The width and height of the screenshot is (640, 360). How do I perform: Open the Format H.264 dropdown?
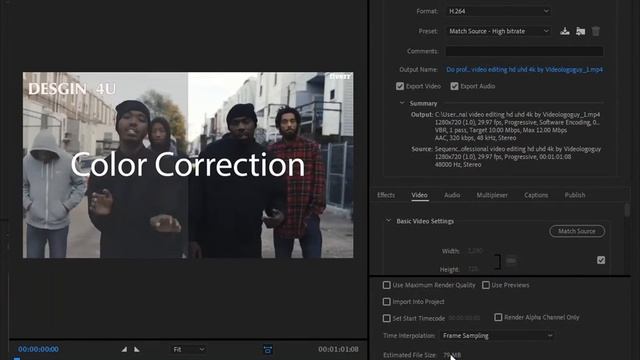tap(498, 11)
